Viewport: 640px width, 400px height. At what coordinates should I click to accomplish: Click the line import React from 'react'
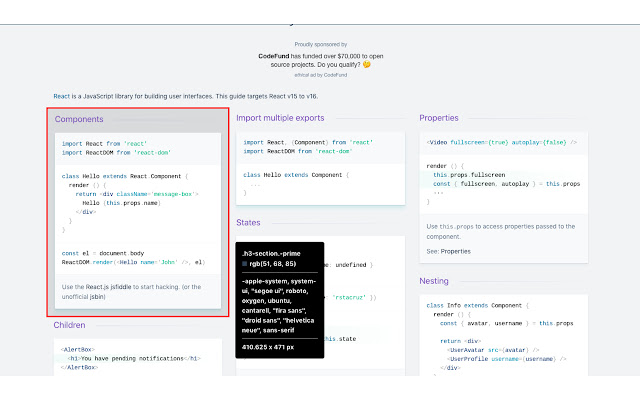[x=104, y=144]
